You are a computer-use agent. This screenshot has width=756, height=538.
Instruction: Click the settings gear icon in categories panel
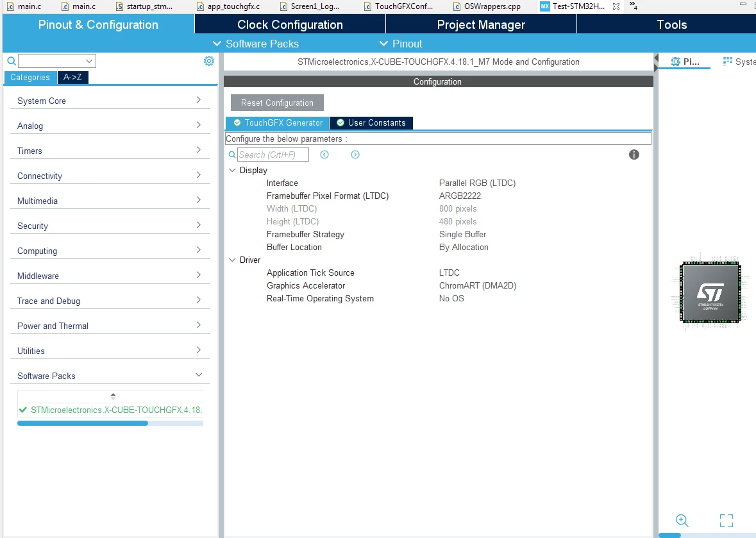click(x=209, y=61)
